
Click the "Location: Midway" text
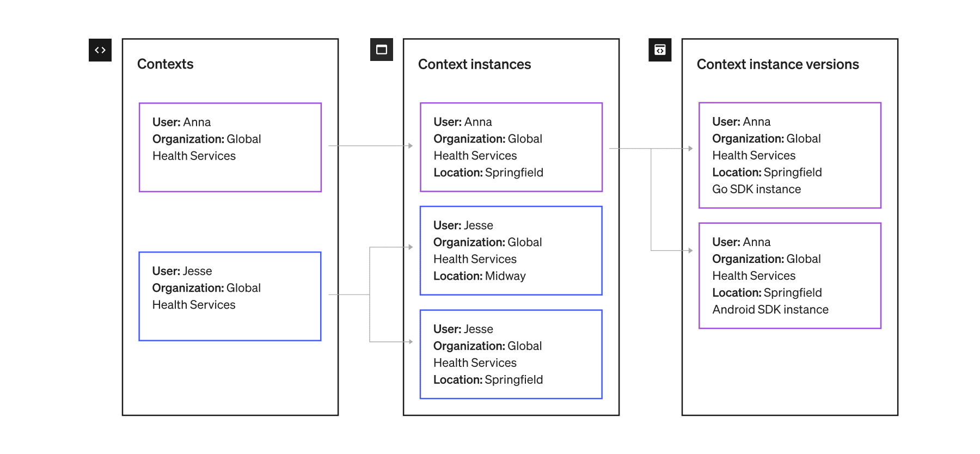click(x=479, y=276)
